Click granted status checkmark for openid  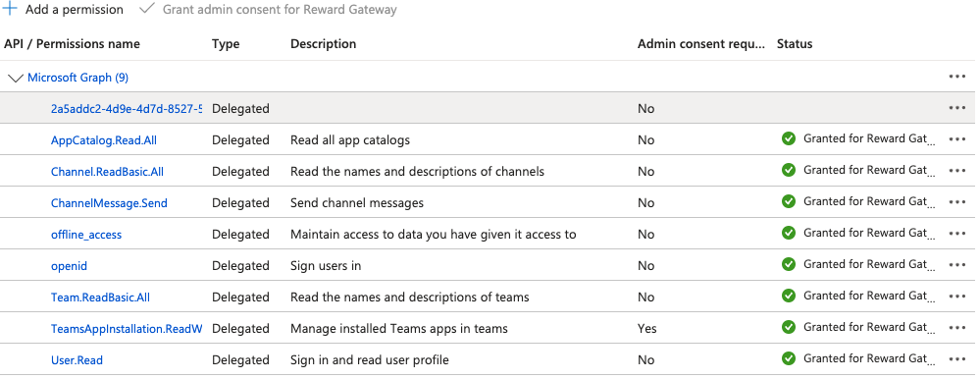pyautogui.click(x=789, y=264)
